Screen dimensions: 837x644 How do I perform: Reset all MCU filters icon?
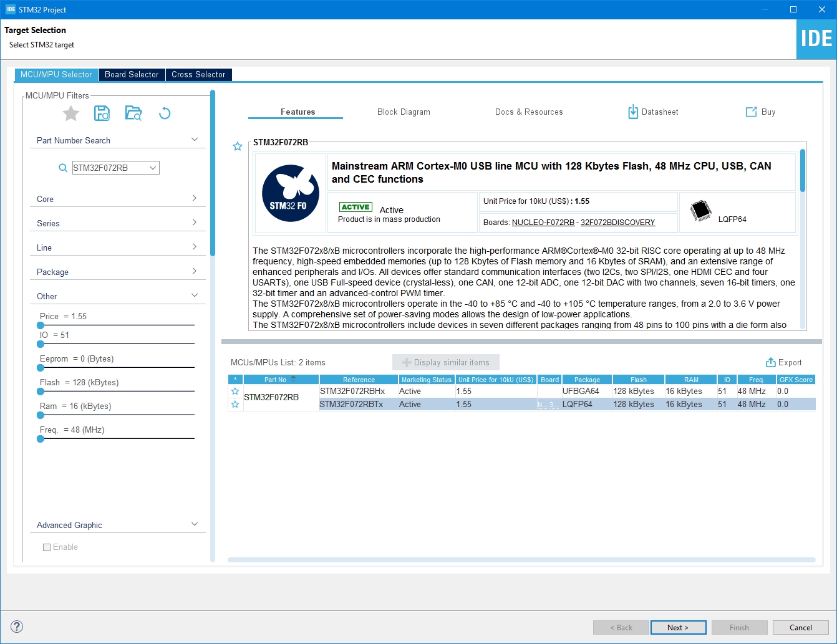pyautogui.click(x=165, y=113)
